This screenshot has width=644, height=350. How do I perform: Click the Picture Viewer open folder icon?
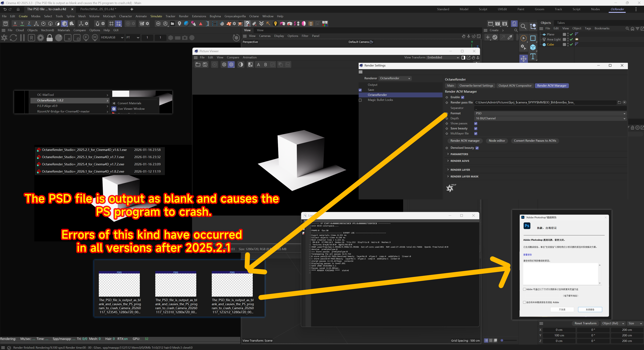(x=198, y=65)
